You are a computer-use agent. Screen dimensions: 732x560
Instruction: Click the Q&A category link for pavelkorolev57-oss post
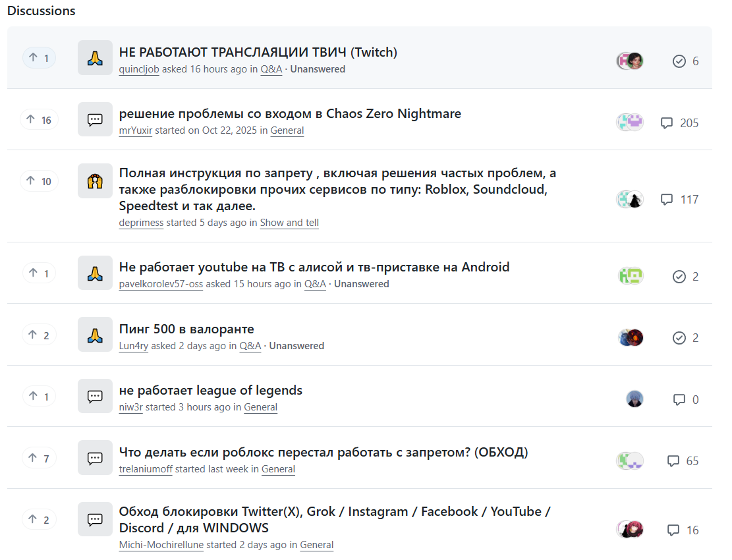click(315, 284)
